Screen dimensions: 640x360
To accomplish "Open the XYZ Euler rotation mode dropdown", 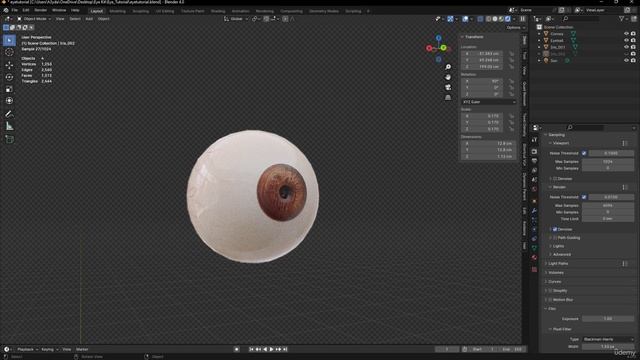I will coord(489,102).
